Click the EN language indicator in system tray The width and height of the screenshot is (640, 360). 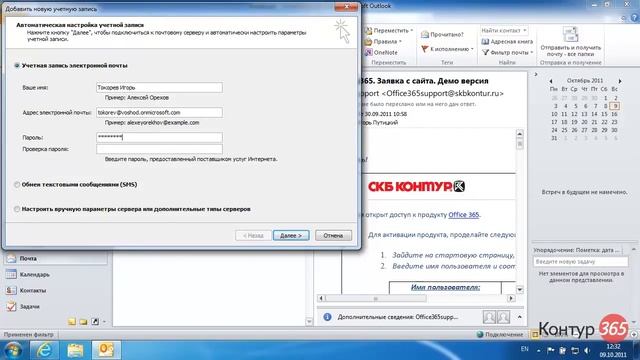pos(524,349)
